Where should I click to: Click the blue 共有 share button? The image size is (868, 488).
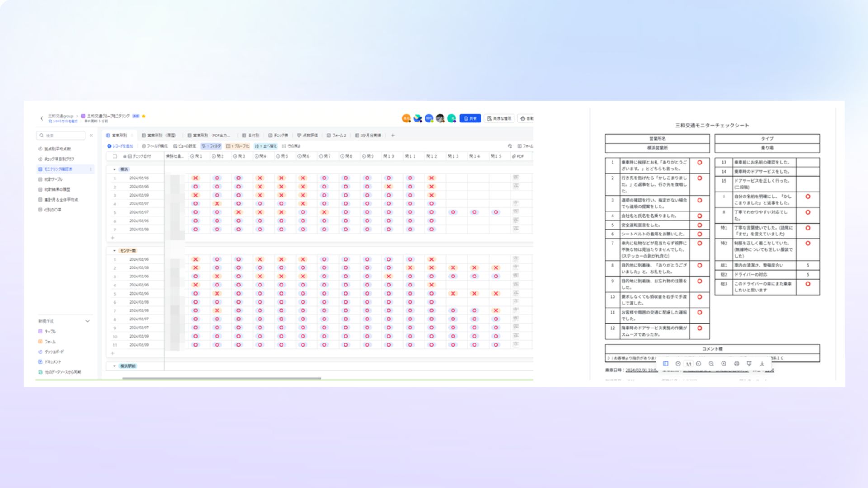(x=470, y=118)
